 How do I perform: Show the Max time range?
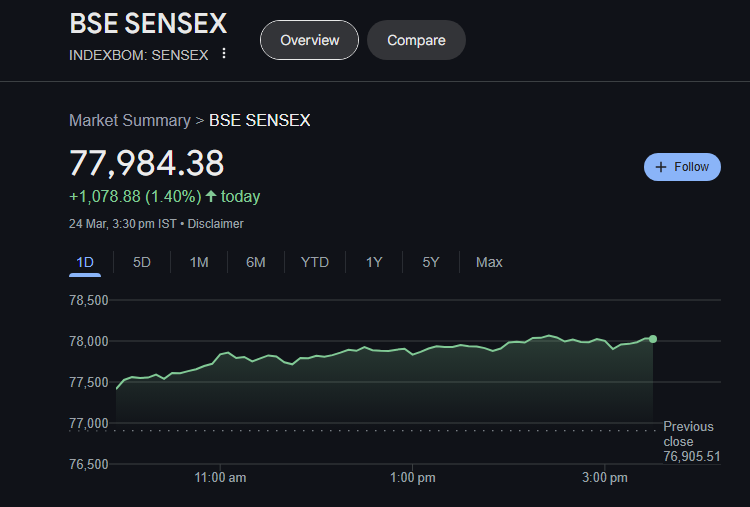point(489,262)
